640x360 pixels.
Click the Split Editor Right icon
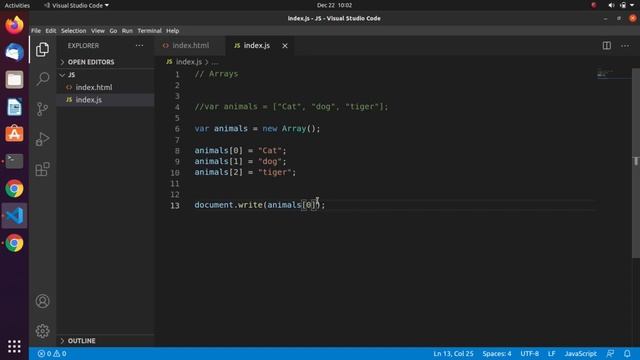[x=607, y=45]
